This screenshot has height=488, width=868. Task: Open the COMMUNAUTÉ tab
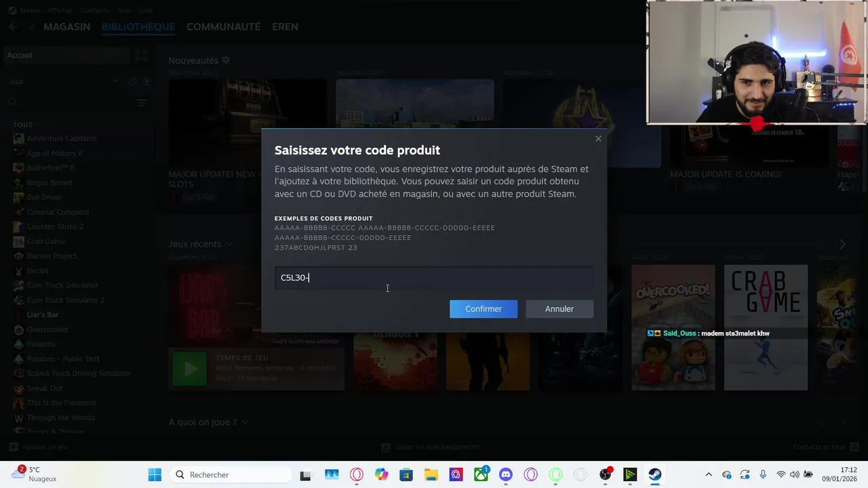tap(224, 27)
